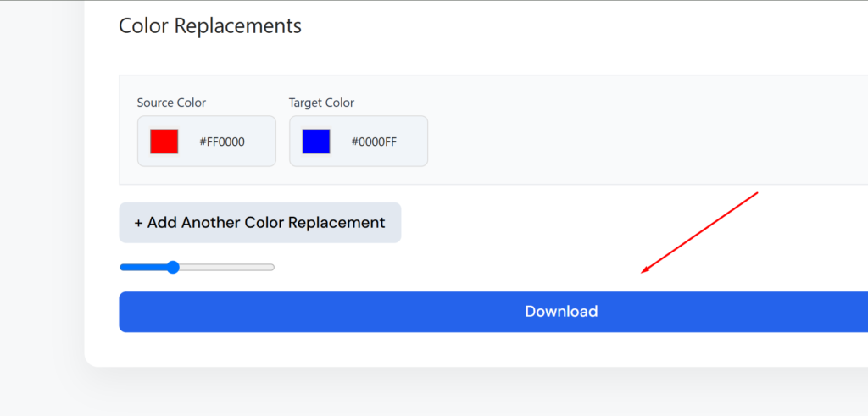Click the blue filled part of slider track
The width and height of the screenshot is (868, 416).
142,268
